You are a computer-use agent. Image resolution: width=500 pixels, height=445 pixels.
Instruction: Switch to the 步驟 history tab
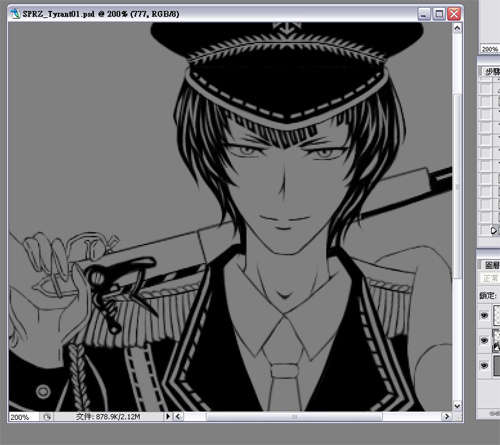[x=492, y=71]
